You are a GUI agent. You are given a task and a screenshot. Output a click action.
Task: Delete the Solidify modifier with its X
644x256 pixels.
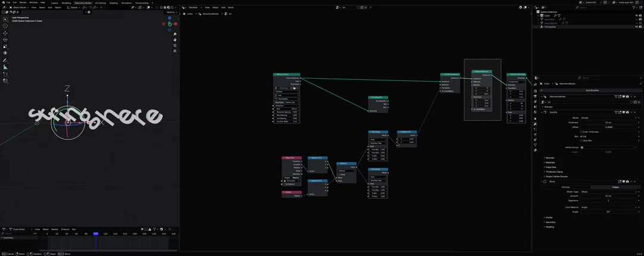[x=634, y=112]
